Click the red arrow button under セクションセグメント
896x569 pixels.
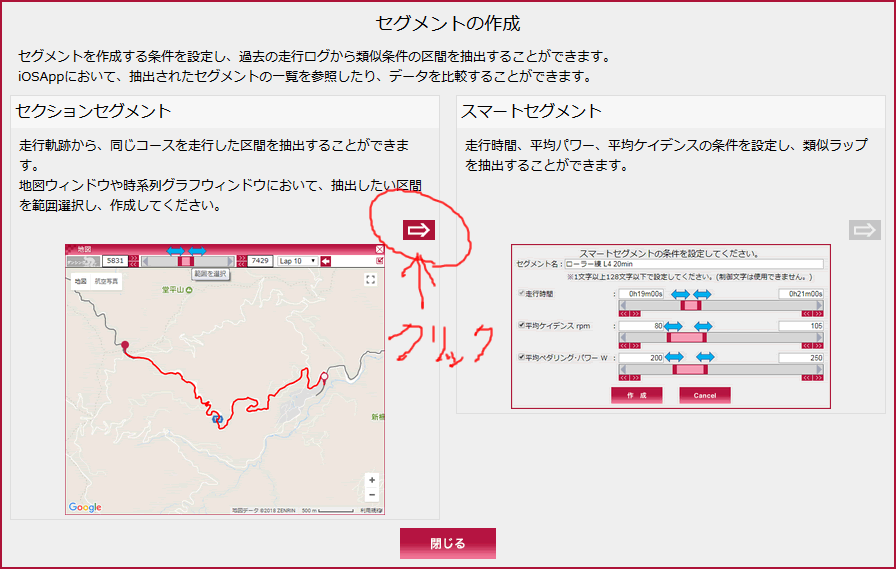pyautogui.click(x=419, y=230)
